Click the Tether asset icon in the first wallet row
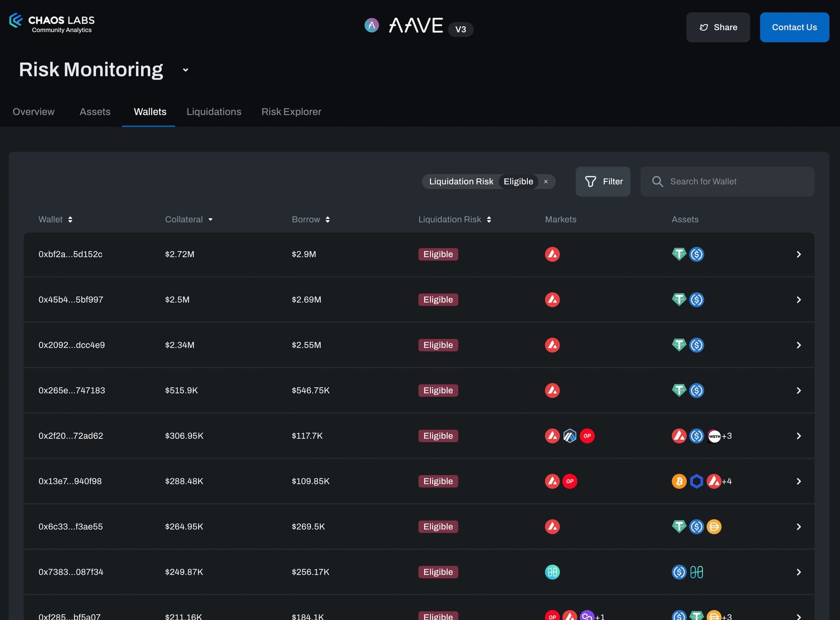 [x=679, y=254]
